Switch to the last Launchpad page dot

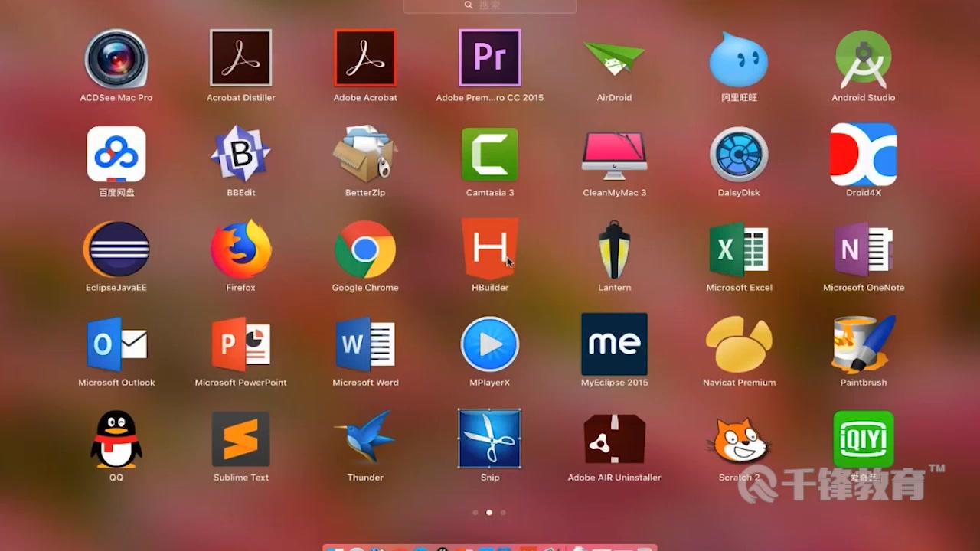(x=503, y=513)
